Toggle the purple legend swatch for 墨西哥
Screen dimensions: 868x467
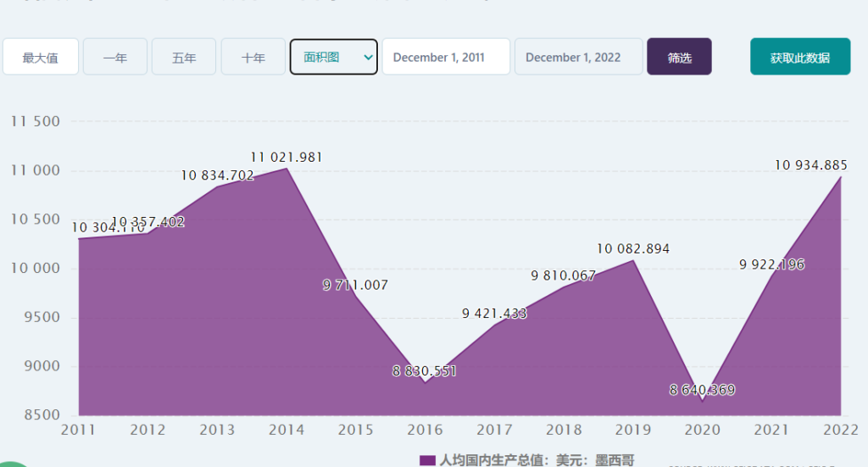coord(427,460)
